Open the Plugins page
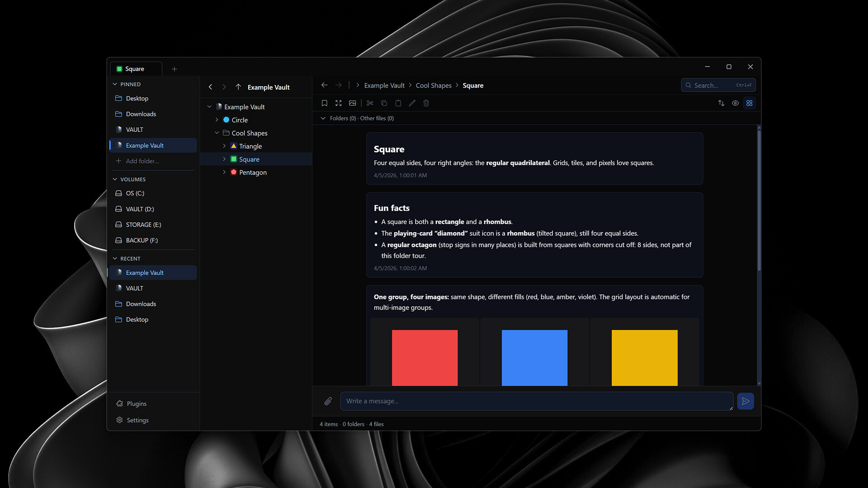The height and width of the screenshot is (488, 868). pos(136,404)
